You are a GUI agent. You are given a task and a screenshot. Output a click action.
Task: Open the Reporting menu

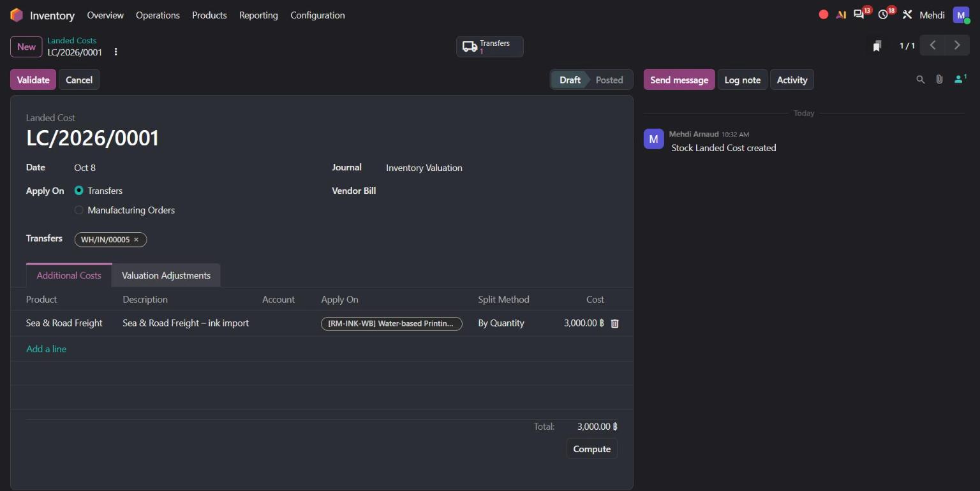tap(258, 15)
